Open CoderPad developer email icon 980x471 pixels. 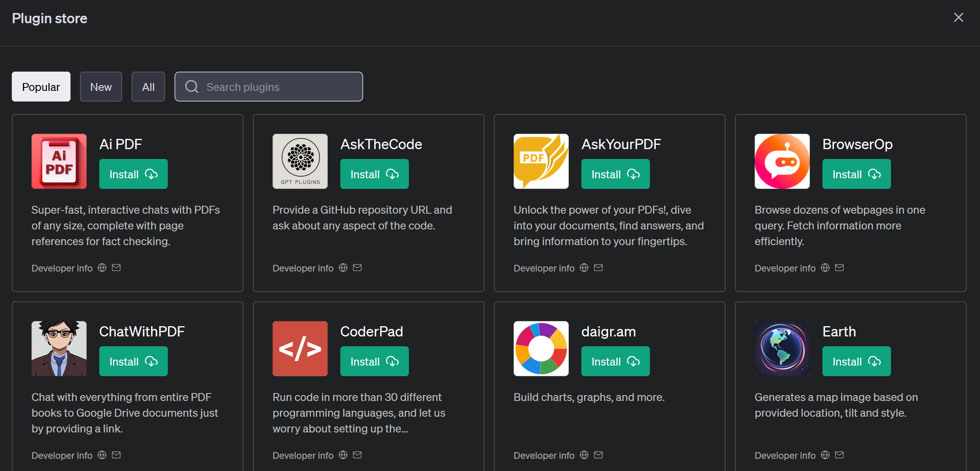pyautogui.click(x=357, y=455)
